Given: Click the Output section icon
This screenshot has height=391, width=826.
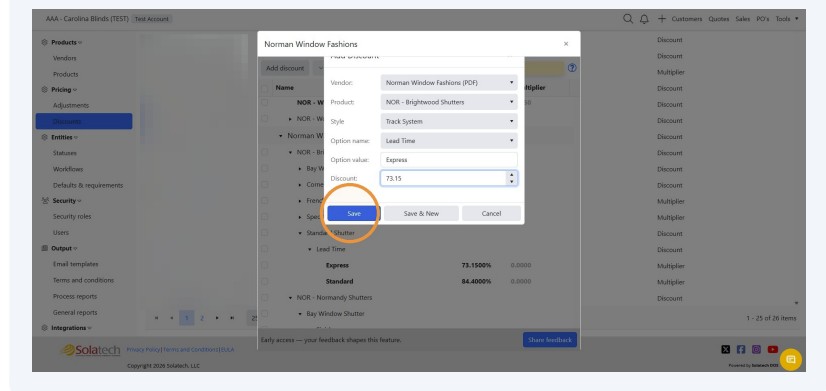Looking at the screenshot, I should pyautogui.click(x=45, y=248).
